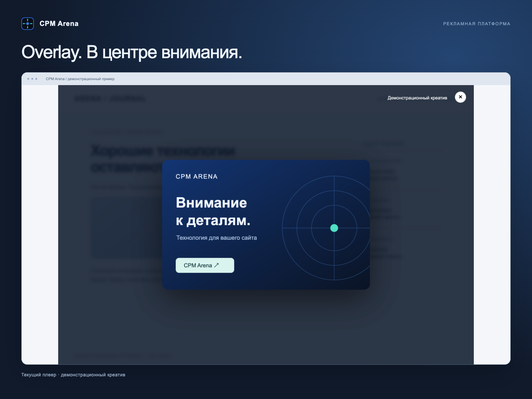This screenshot has height=399, width=532.
Task: Click 'Текущий плеер · демонстрационный креатив' footer text
Action: pyautogui.click(x=73, y=375)
